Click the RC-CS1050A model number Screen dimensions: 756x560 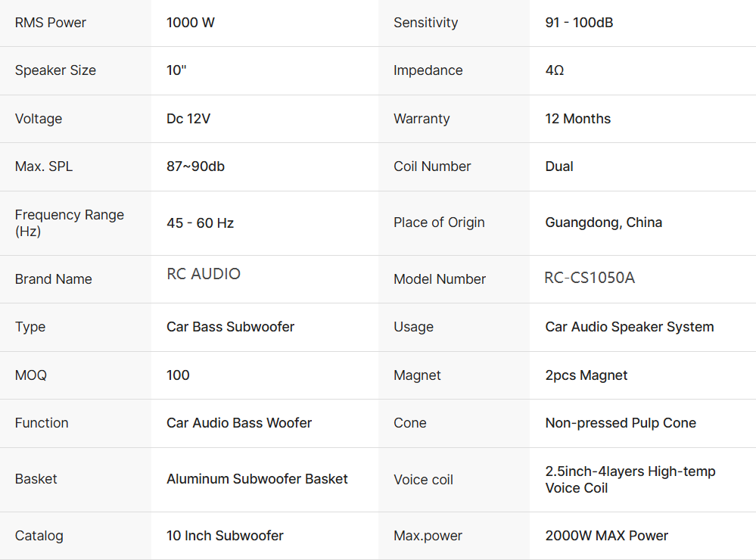coord(590,278)
